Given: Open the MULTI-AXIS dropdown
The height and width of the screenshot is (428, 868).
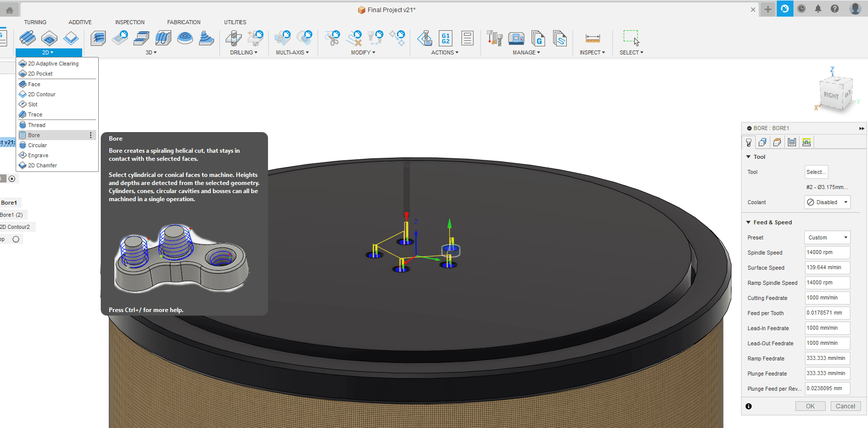Looking at the screenshot, I should tap(292, 52).
